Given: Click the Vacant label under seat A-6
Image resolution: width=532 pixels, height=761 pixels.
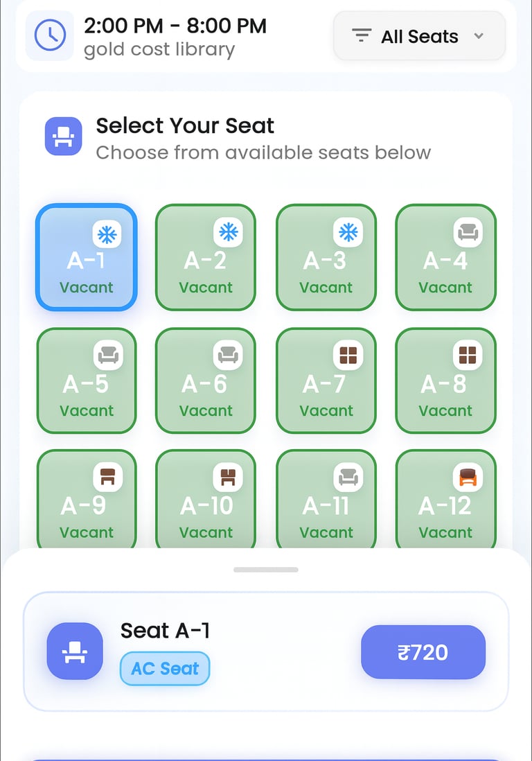Looking at the screenshot, I should [205, 410].
